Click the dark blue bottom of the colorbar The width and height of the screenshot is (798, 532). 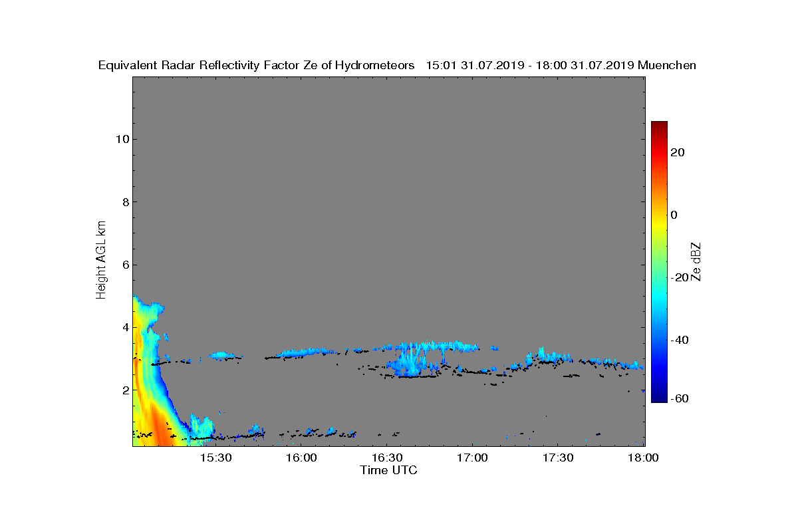pos(659,396)
